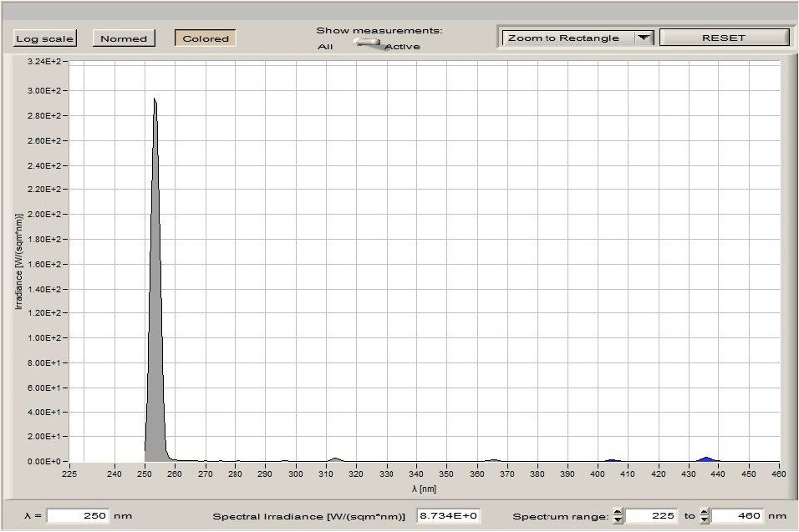The height and width of the screenshot is (532, 799).
Task: Click the "Show measurements:" label
Action: click(x=379, y=31)
